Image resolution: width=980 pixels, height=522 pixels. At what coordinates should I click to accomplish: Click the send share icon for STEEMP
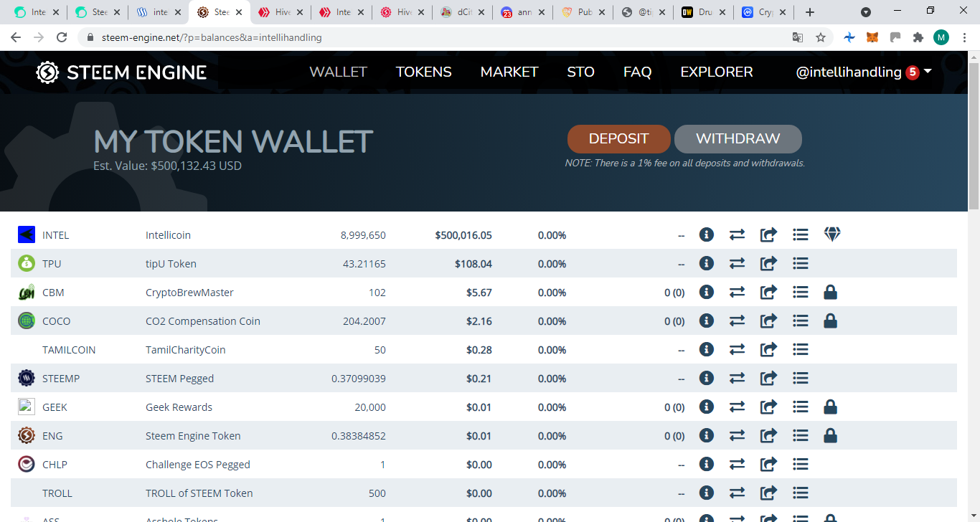768,378
